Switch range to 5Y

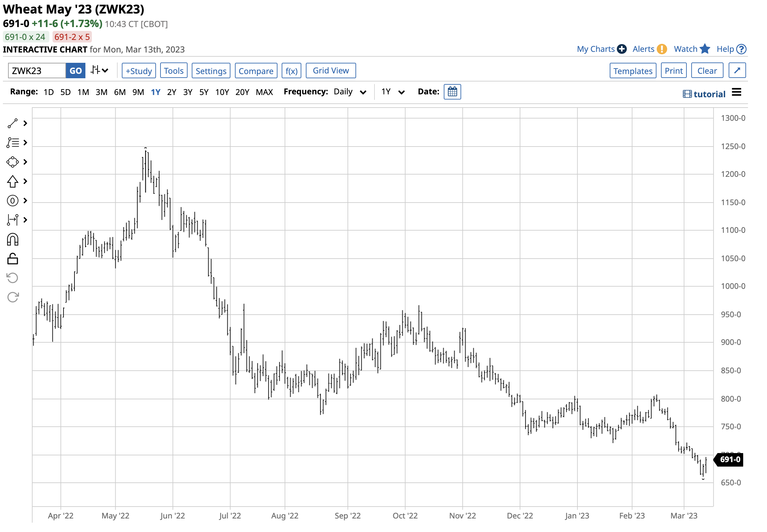tap(204, 92)
